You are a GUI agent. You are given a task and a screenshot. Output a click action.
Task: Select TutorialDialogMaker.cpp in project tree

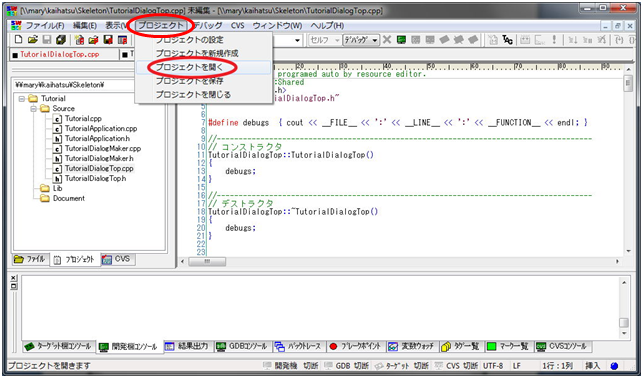tap(103, 148)
